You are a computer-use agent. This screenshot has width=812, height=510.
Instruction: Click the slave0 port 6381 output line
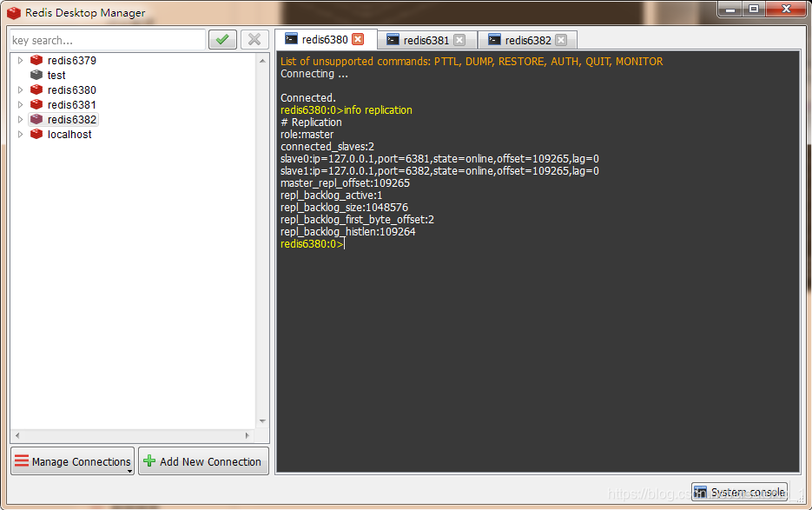pyautogui.click(x=439, y=159)
